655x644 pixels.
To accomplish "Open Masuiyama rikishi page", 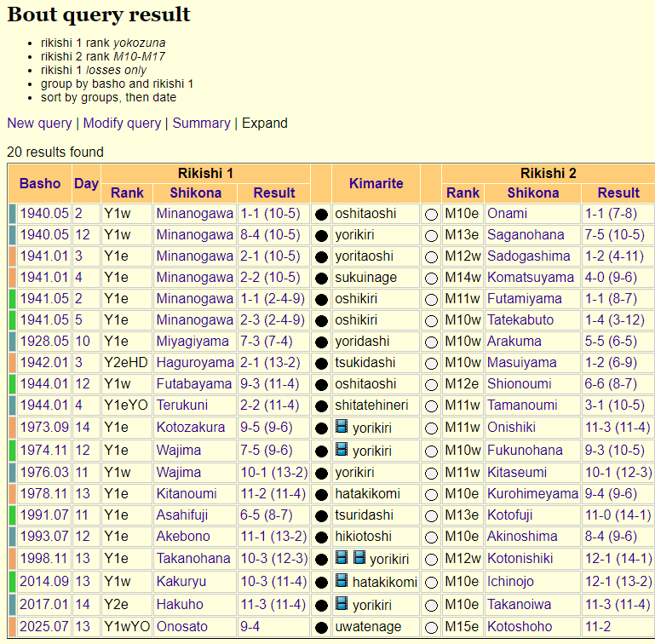I will click(522, 363).
